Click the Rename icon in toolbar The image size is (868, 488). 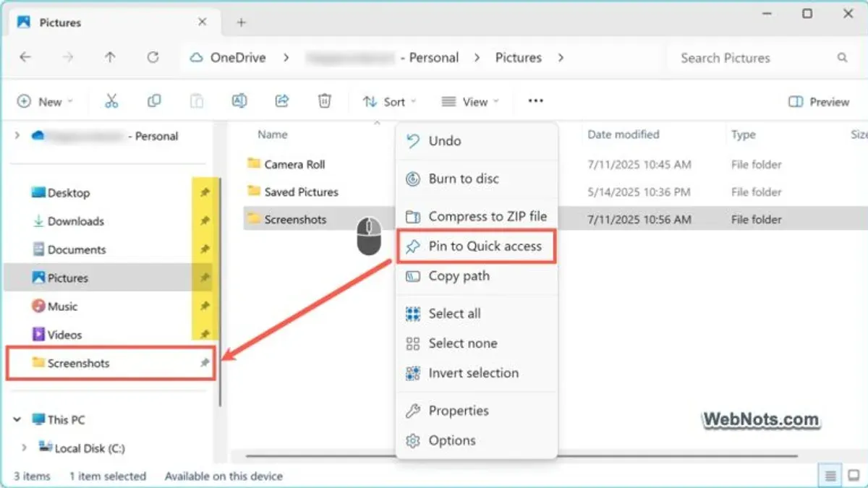tap(239, 101)
